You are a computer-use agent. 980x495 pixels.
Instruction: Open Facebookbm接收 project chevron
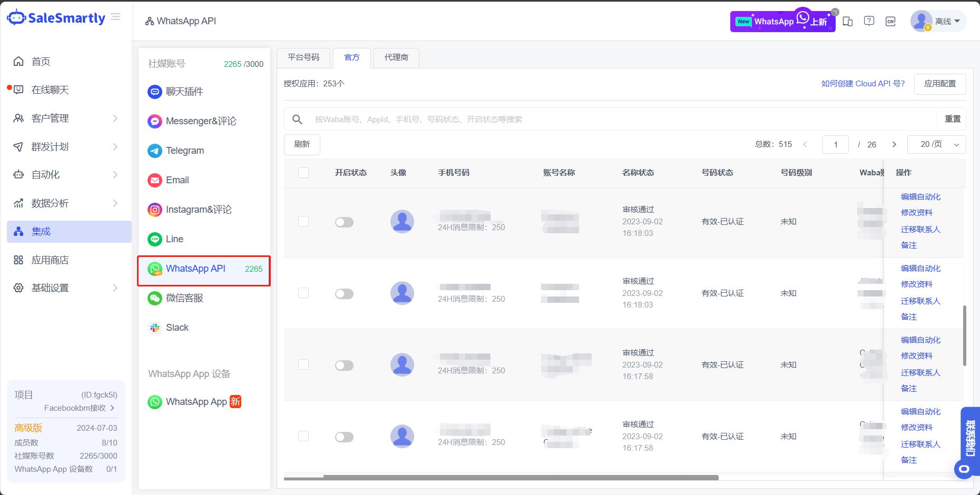(112, 408)
